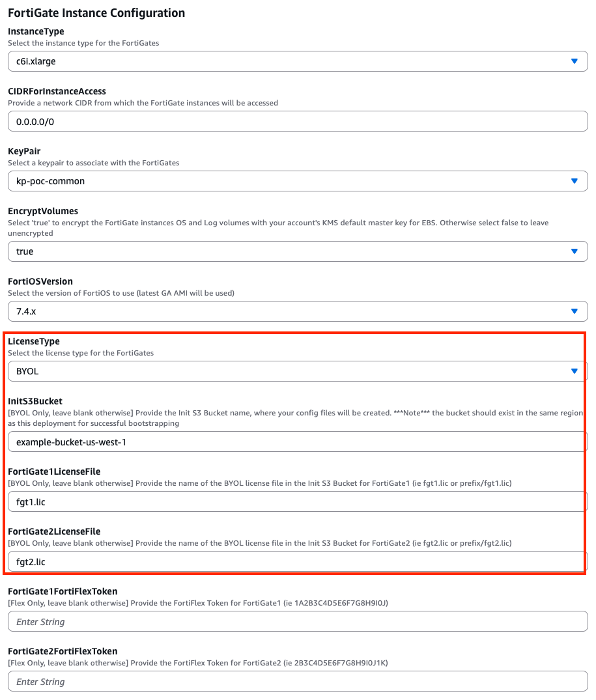The height and width of the screenshot is (700, 596).
Task: Click the description mentioning prefix/fgt2.lic
Action: pyautogui.click(x=260, y=543)
